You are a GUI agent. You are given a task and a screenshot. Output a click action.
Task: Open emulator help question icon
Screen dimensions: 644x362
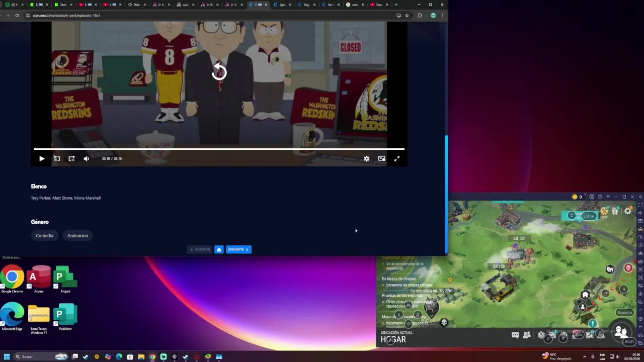coord(600,197)
